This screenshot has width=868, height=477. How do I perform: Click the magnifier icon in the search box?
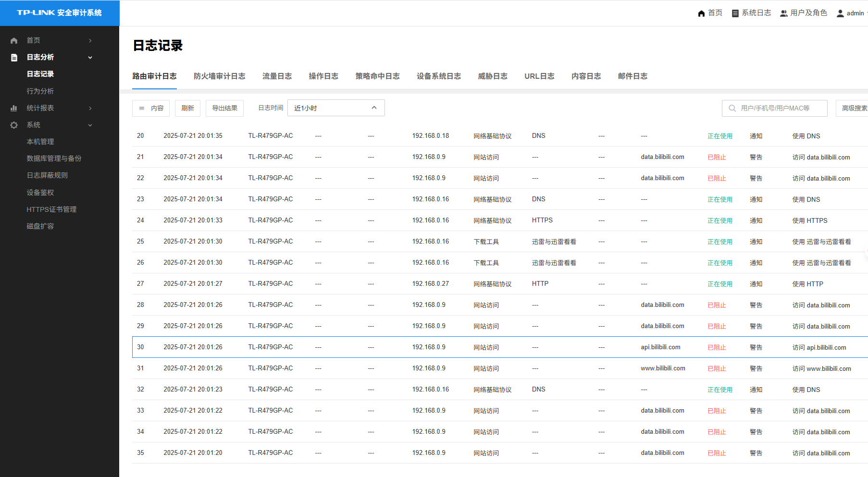point(732,108)
